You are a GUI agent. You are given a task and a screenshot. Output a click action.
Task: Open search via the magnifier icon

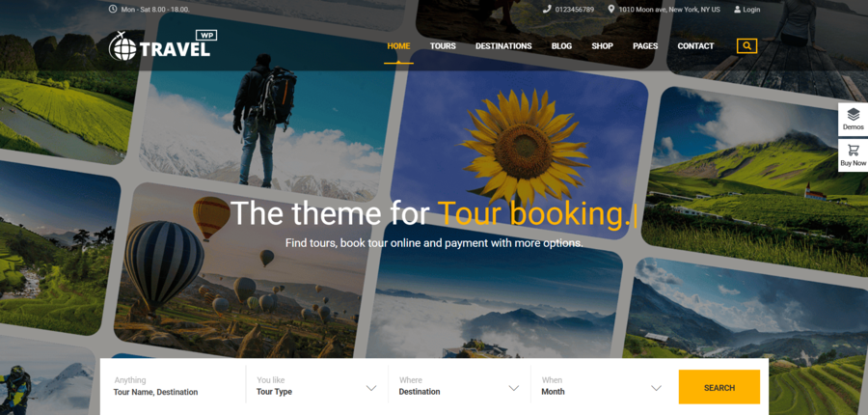click(x=746, y=46)
